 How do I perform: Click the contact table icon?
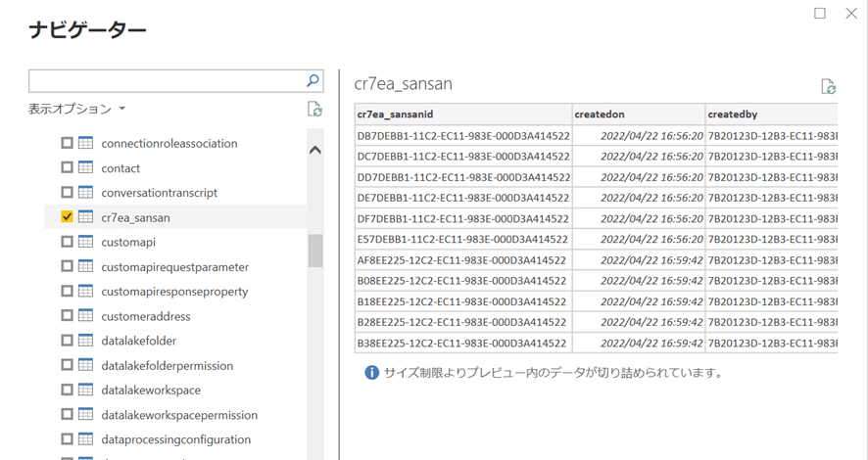point(86,168)
